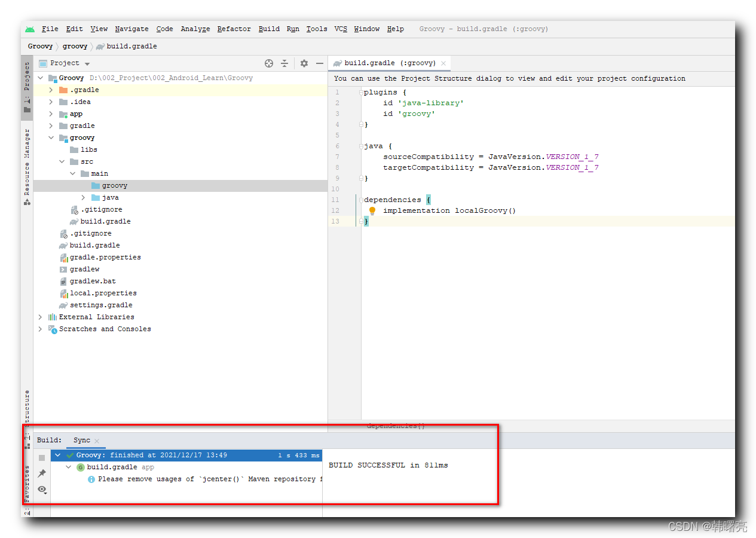Click the build.gradle breadcrumb
756x538 pixels.
[127, 46]
